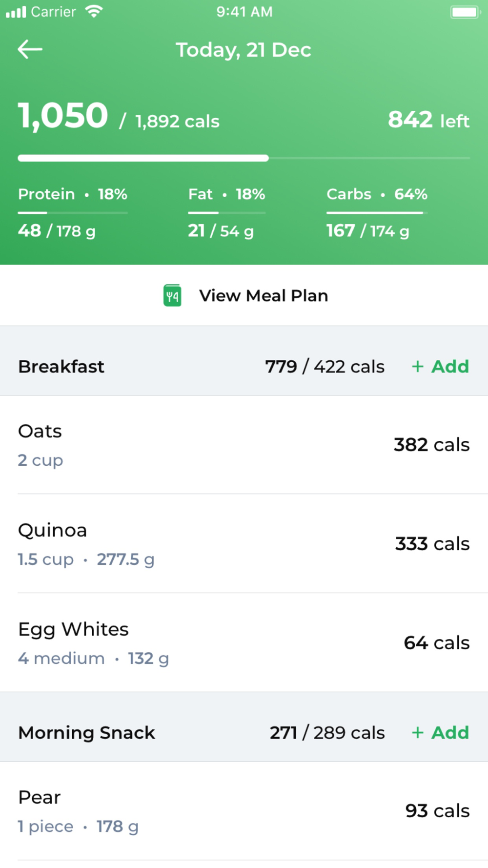The height and width of the screenshot is (868, 488).
Task: Tap the Morning Snack section header
Action: 87,733
